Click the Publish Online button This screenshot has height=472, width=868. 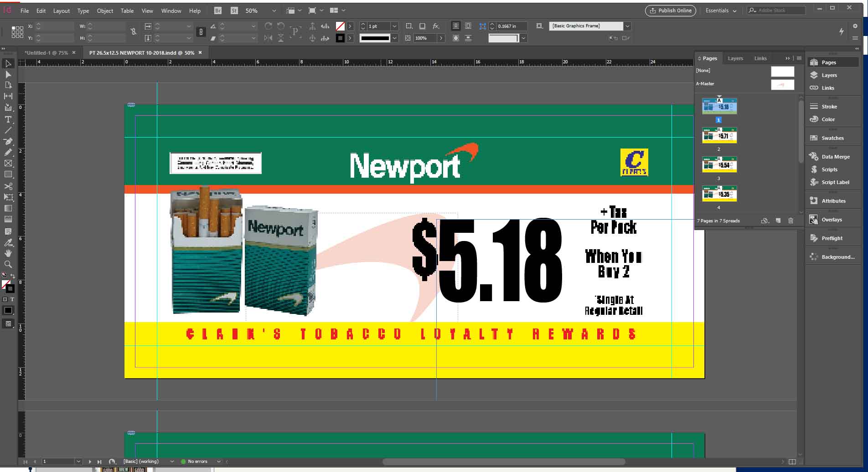point(670,10)
